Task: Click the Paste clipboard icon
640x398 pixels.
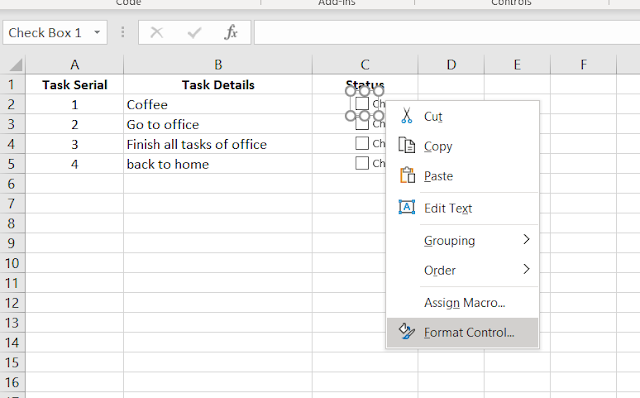Action: click(407, 175)
